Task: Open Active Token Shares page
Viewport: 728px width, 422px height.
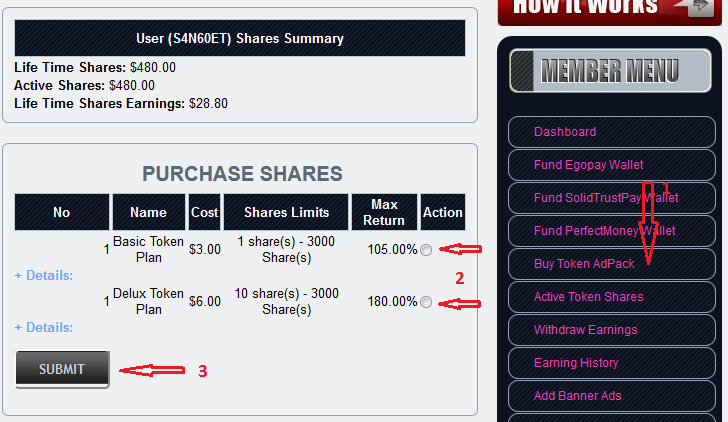Action: point(588,297)
